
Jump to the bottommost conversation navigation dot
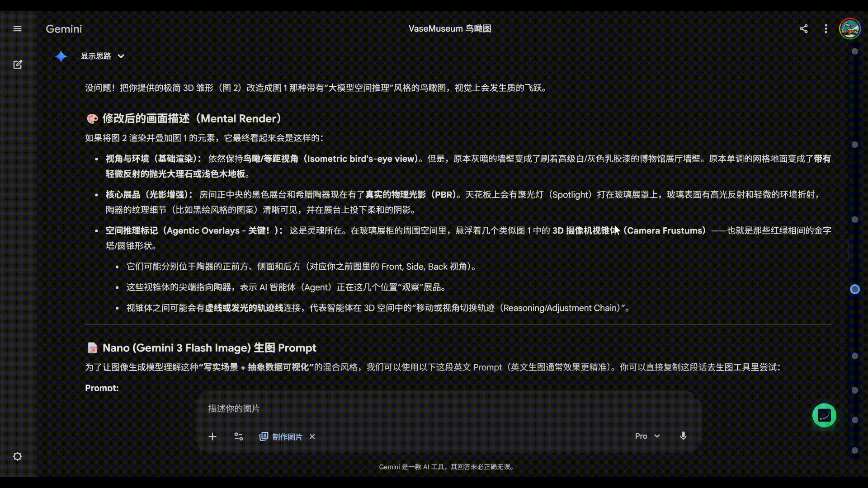pyautogui.click(x=854, y=450)
